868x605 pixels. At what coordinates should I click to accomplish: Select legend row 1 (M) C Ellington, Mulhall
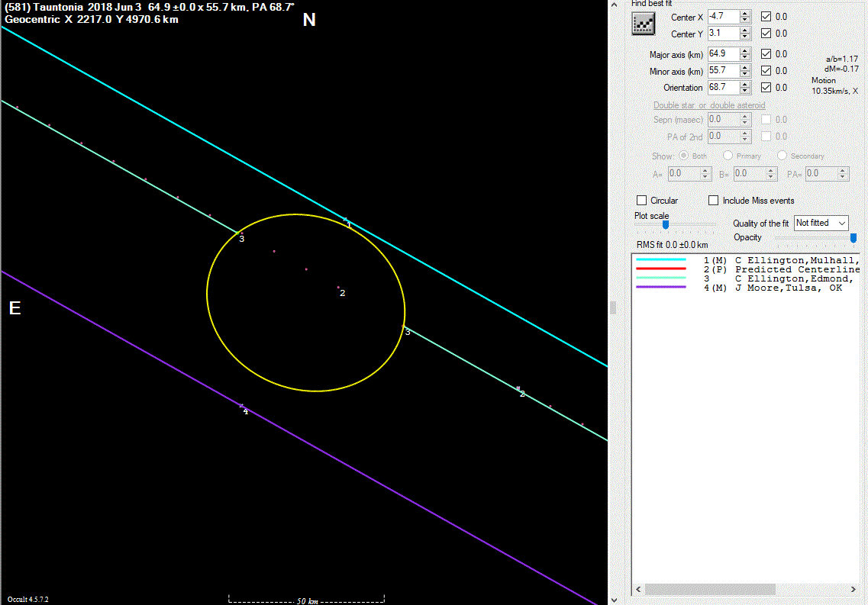(x=746, y=260)
